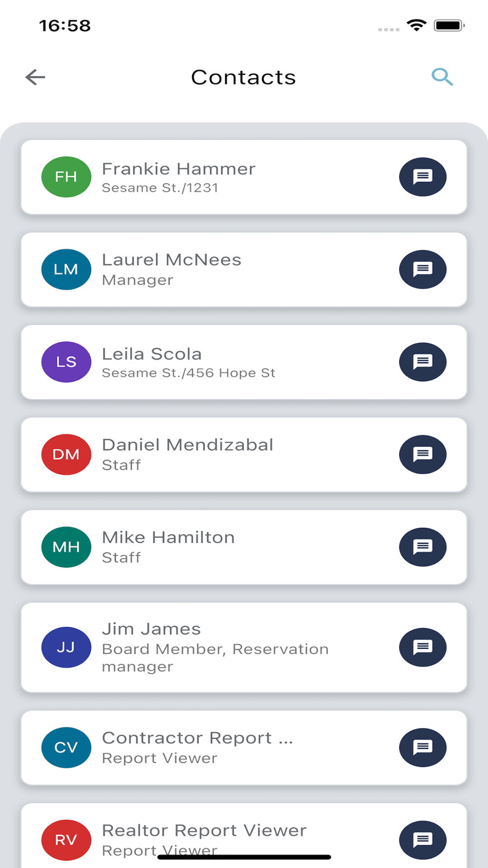
Task: Open contact search magnifier
Action: pyautogui.click(x=442, y=77)
